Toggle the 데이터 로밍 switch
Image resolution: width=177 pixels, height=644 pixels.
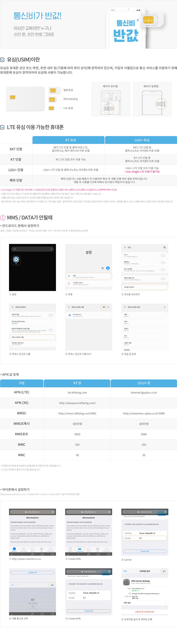coord(51,315)
